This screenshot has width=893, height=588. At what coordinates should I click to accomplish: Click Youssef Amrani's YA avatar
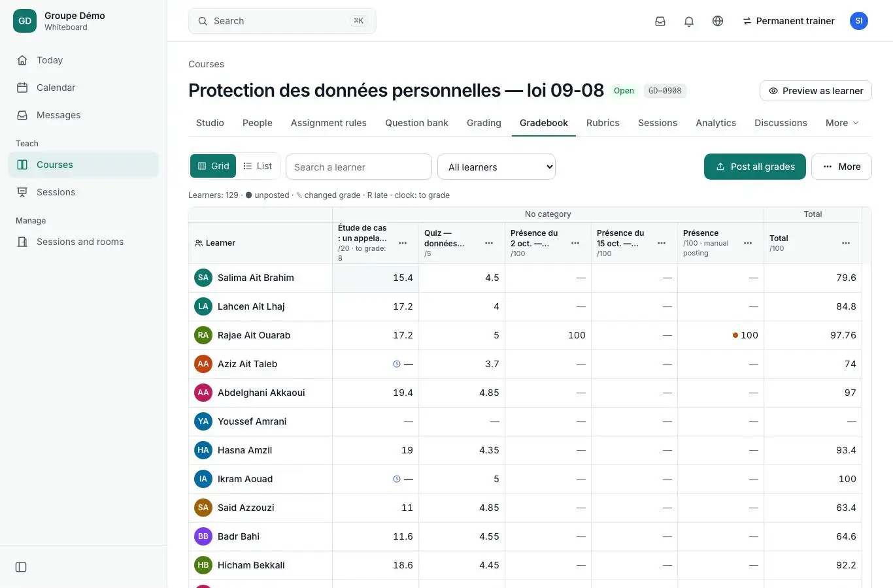(x=203, y=421)
